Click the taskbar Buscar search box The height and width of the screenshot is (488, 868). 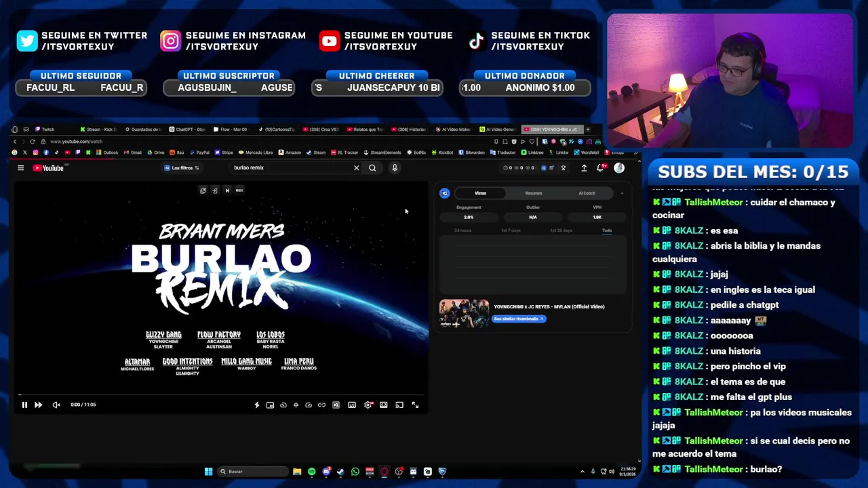pos(252,472)
